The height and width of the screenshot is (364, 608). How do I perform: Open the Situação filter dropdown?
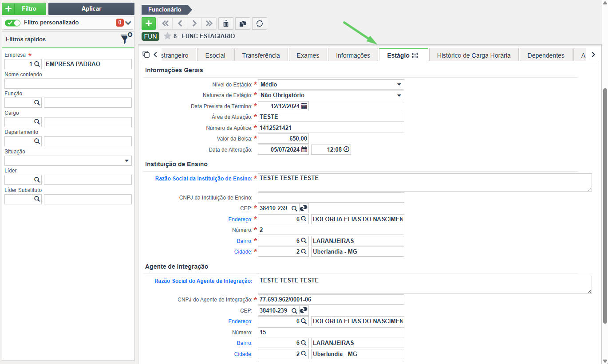pyautogui.click(x=68, y=160)
